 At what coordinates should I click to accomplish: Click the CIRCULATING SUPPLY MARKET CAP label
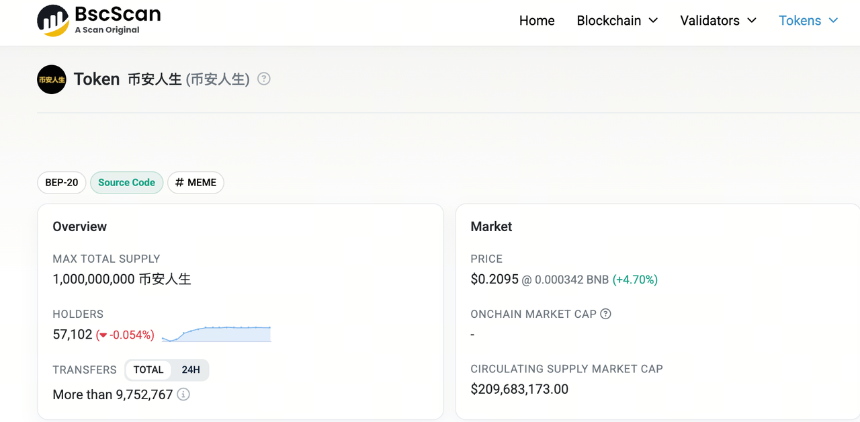(567, 369)
